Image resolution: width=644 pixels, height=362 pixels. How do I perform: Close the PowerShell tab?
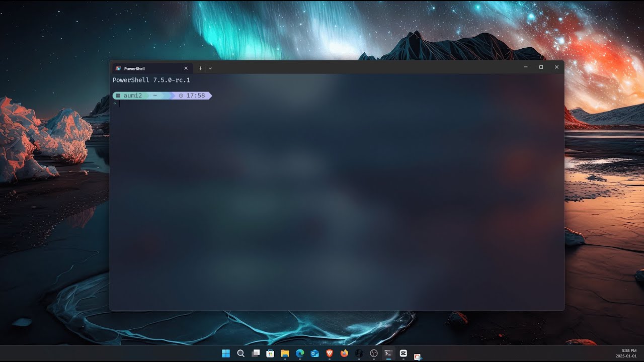point(186,68)
